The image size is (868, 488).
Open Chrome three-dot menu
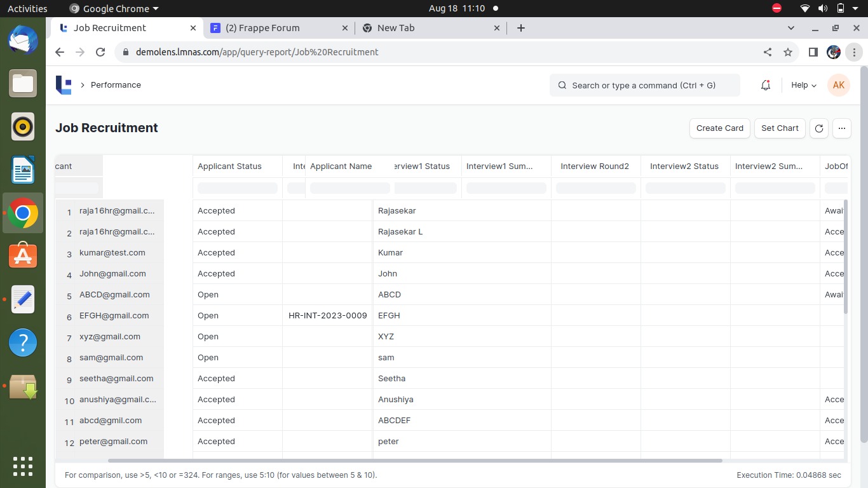(x=854, y=52)
